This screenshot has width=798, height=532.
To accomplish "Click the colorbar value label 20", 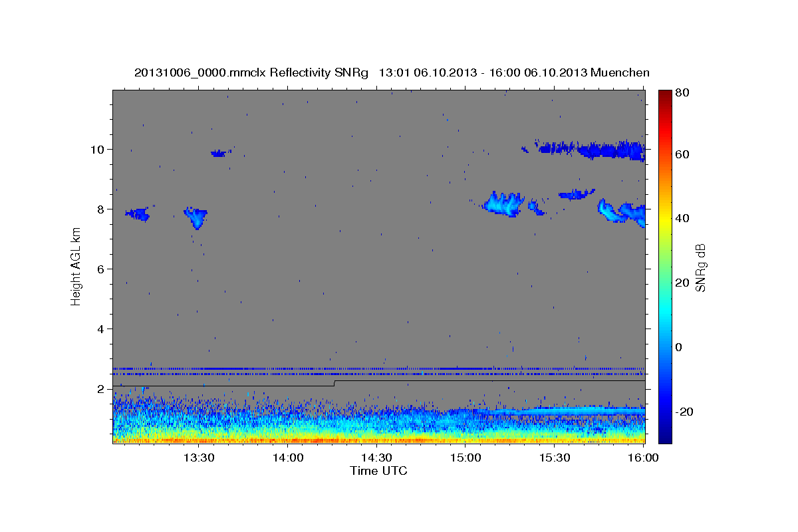I will [683, 283].
